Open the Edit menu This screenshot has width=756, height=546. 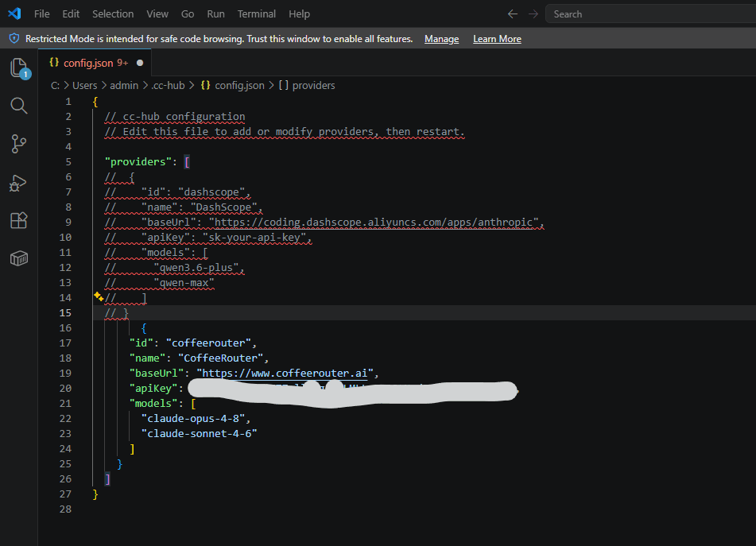tap(71, 14)
